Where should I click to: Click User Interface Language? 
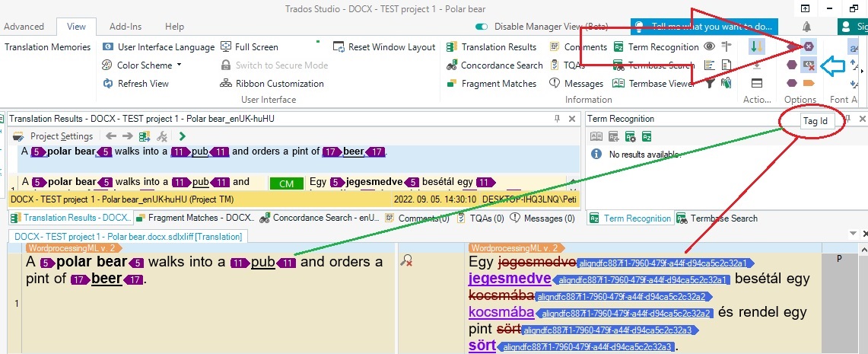point(160,47)
